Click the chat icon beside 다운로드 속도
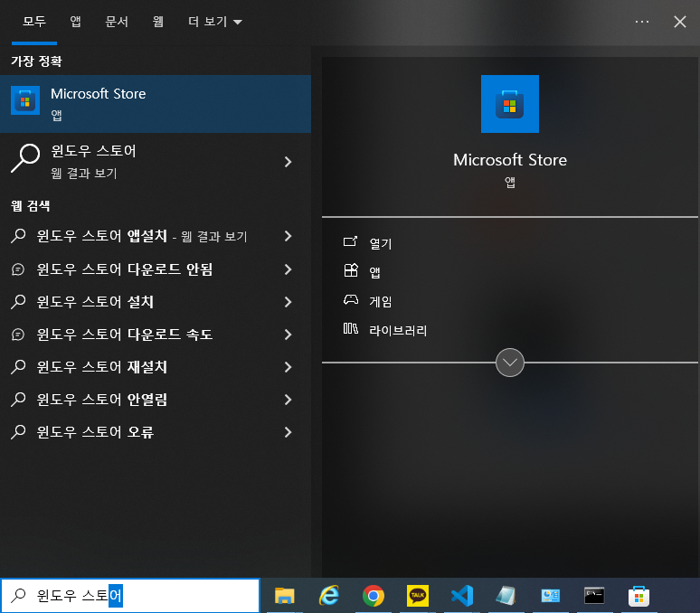 point(18,335)
